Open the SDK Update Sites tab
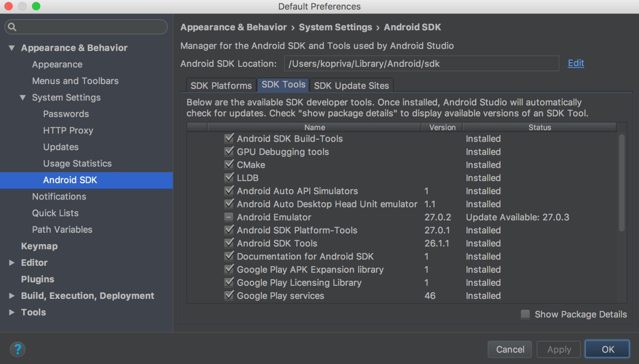This screenshot has height=364, width=639. (351, 85)
